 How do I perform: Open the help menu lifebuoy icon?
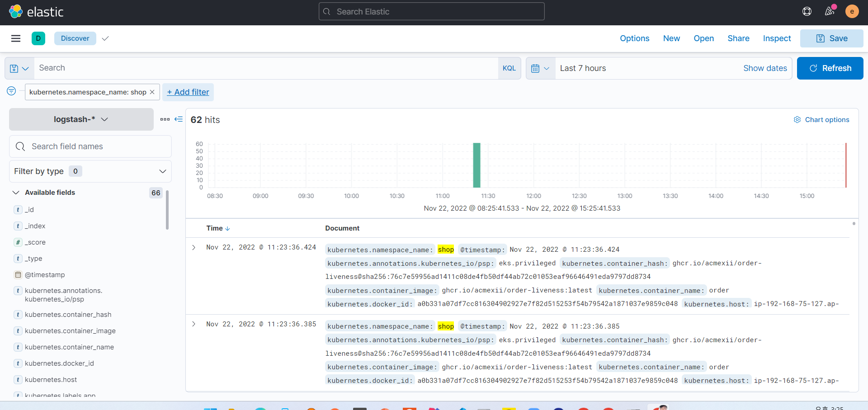pyautogui.click(x=807, y=11)
